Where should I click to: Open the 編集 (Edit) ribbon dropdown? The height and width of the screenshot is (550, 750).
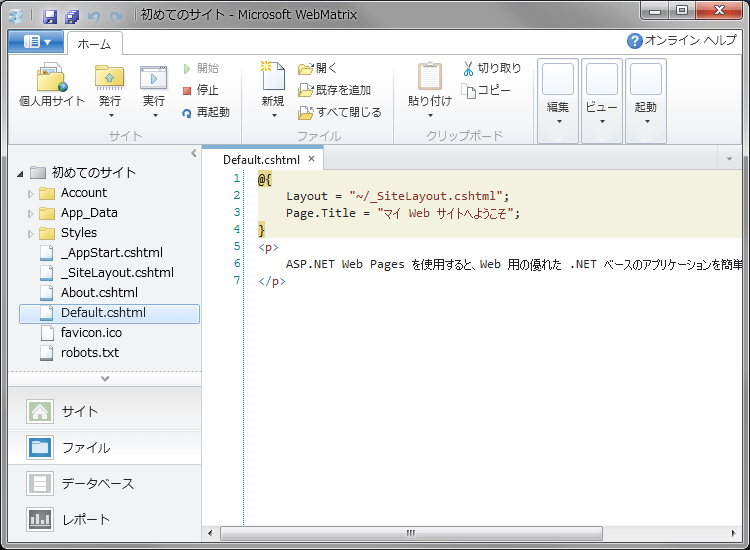pos(558,101)
